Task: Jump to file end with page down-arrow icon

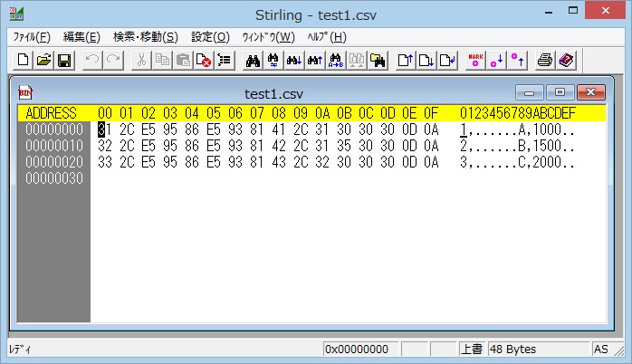Action: tap(426, 61)
